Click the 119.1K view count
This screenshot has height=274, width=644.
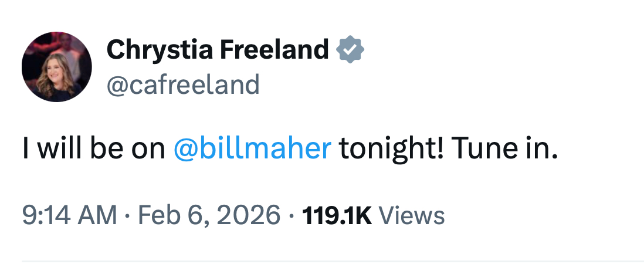coord(337,215)
